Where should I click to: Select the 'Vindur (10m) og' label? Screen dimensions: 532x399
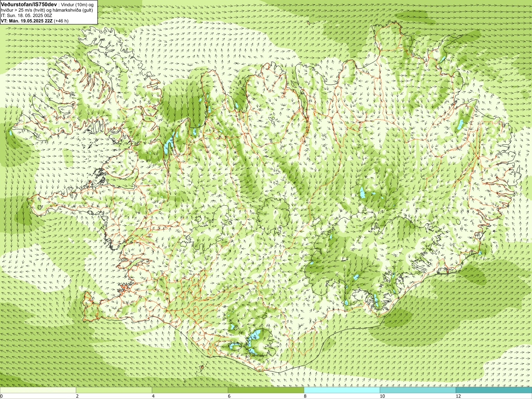78,5
